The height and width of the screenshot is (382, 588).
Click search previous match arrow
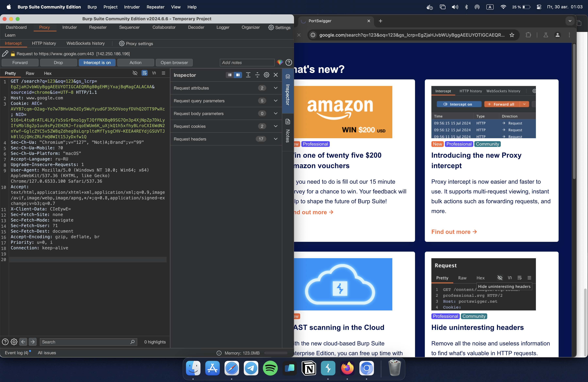tap(23, 342)
